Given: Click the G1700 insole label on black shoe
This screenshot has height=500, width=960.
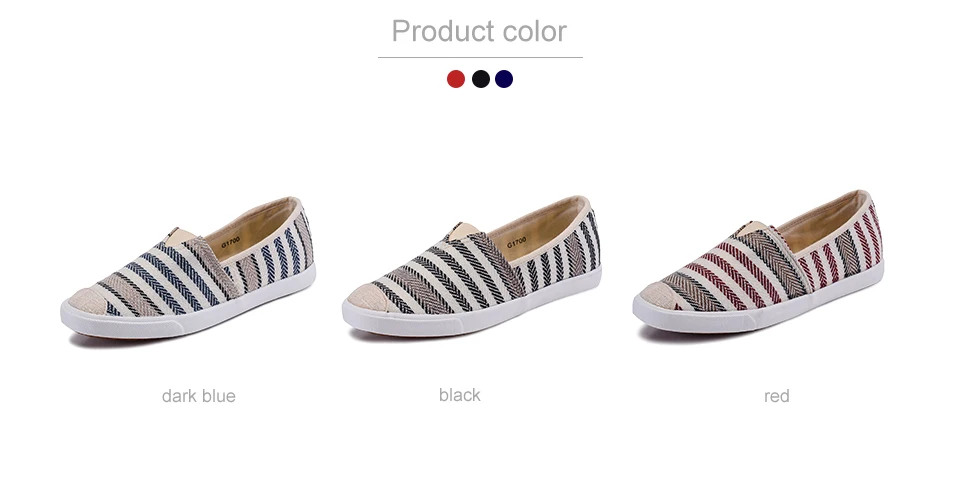Looking at the screenshot, I should point(516,243).
